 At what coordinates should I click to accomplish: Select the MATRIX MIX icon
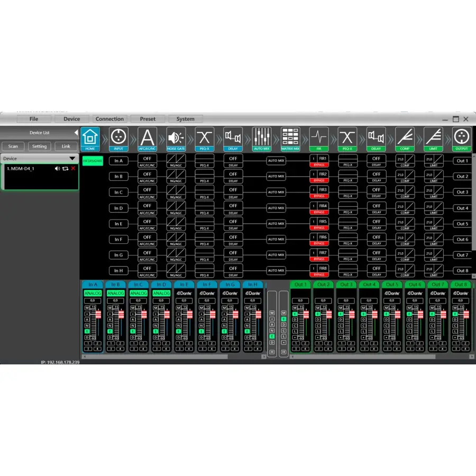click(290, 138)
